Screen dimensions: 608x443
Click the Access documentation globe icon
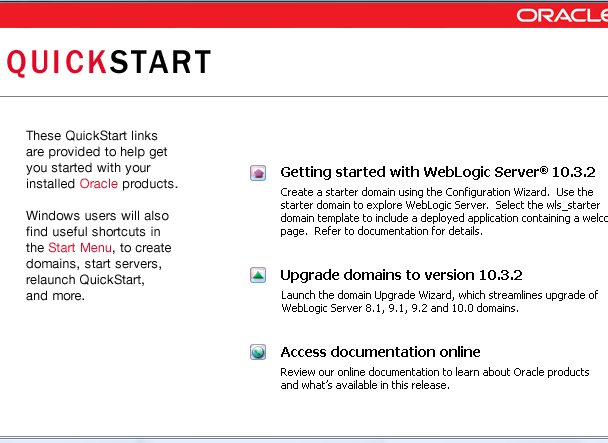tap(258, 352)
